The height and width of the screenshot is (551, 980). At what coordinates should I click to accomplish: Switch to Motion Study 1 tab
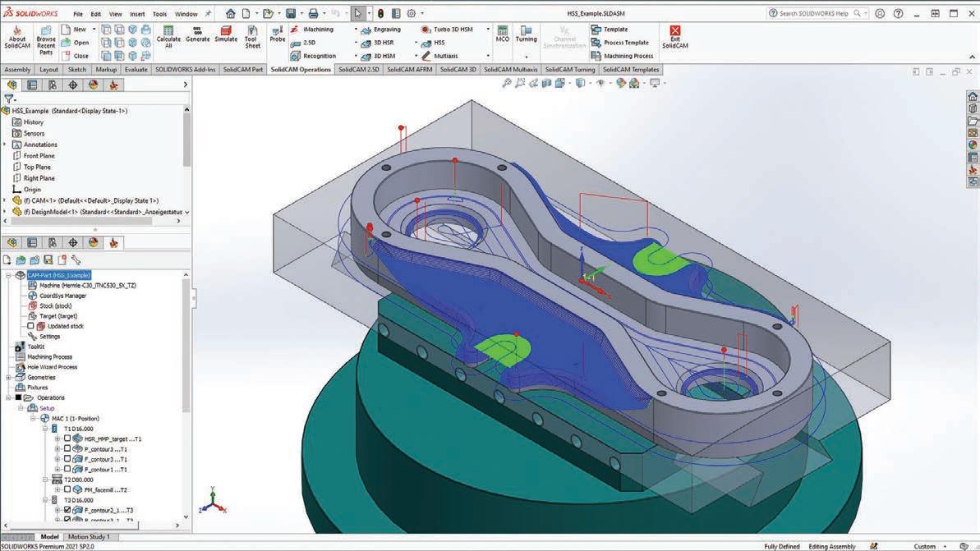click(x=89, y=537)
